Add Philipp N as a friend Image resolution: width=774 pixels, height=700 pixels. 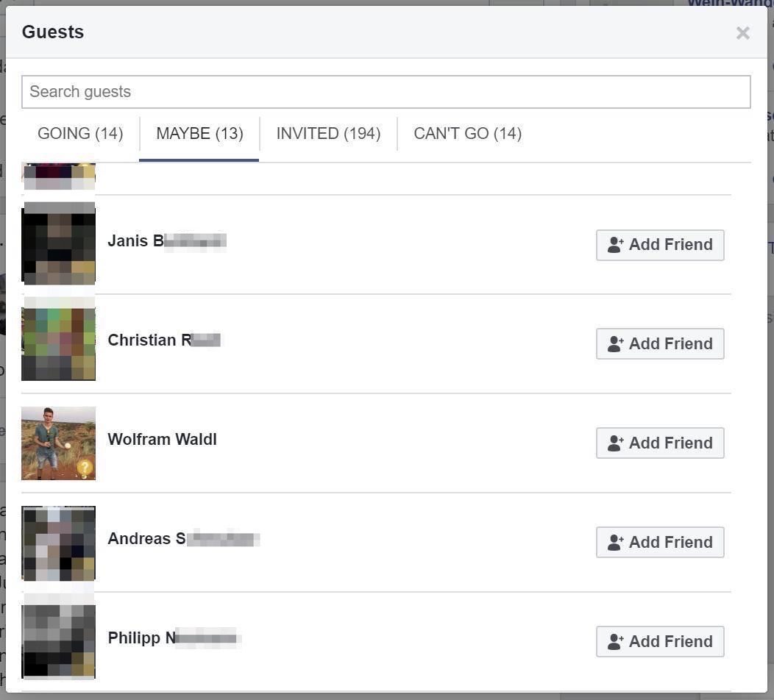[x=660, y=641]
